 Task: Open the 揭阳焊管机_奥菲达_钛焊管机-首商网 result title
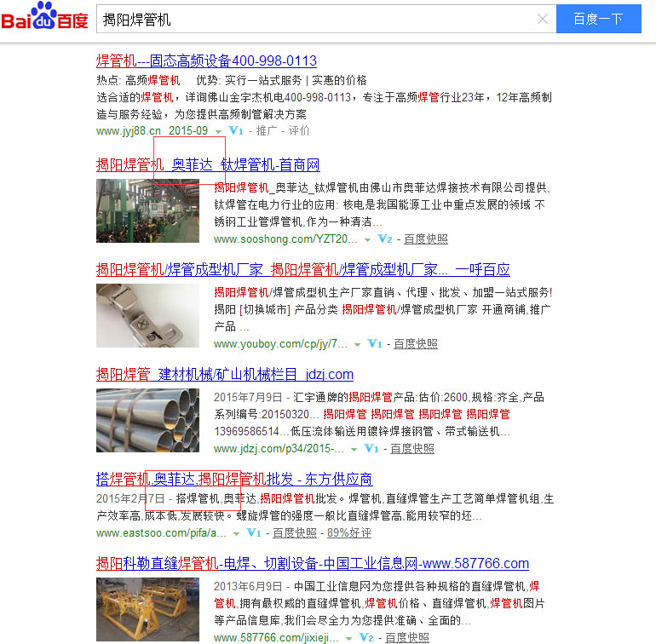[208, 165]
